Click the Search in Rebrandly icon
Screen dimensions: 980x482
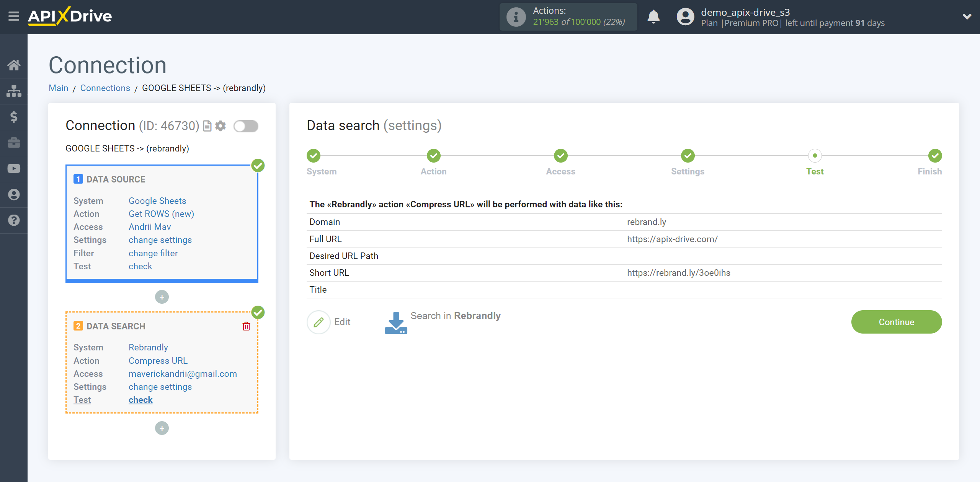(396, 322)
